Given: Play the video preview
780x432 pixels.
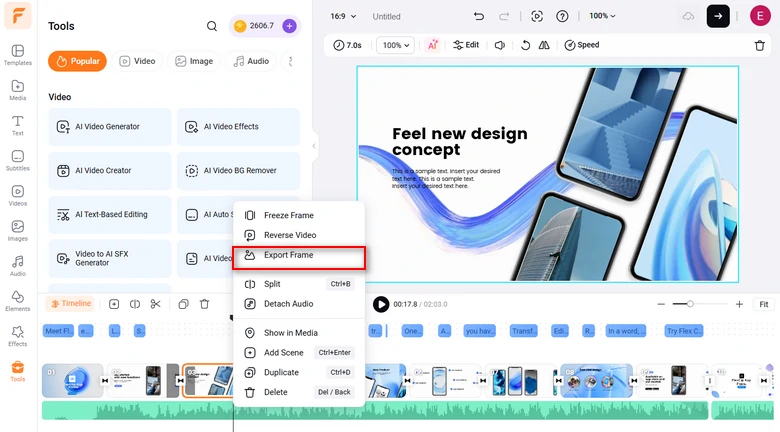Looking at the screenshot, I should 381,304.
